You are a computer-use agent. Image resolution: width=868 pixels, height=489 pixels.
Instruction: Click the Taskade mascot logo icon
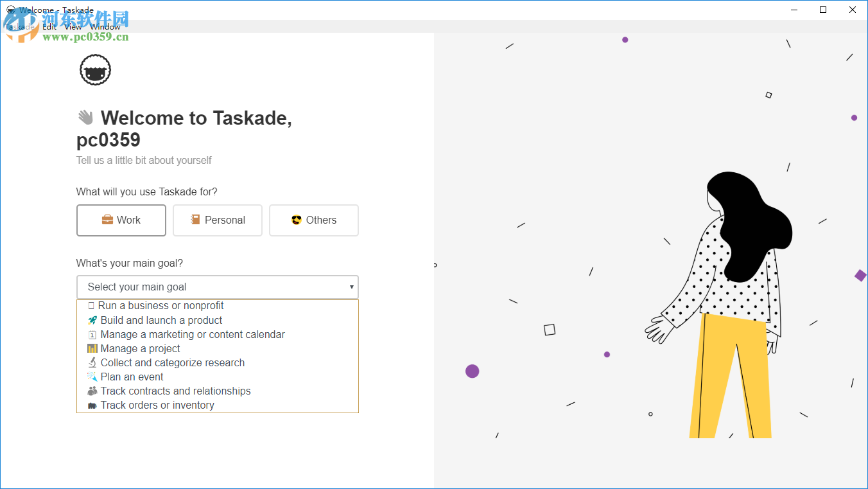[94, 69]
